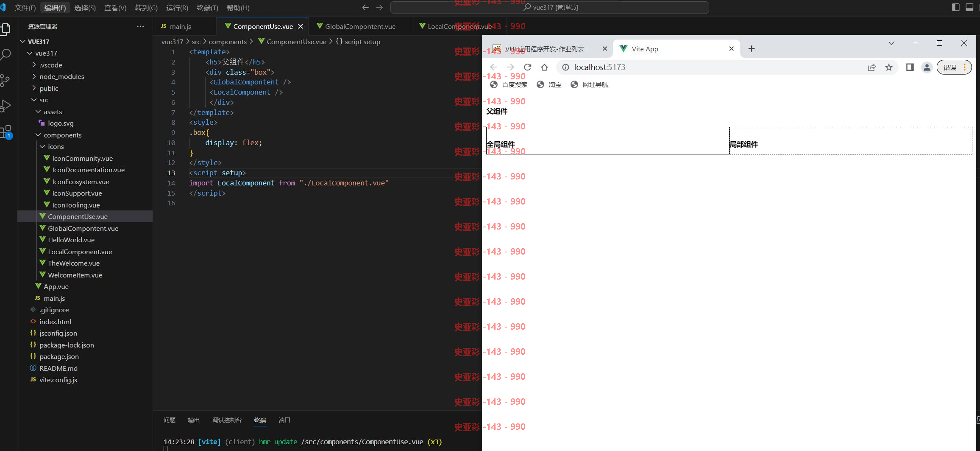
Task: Open 编辑(E) menu
Action: [55, 8]
